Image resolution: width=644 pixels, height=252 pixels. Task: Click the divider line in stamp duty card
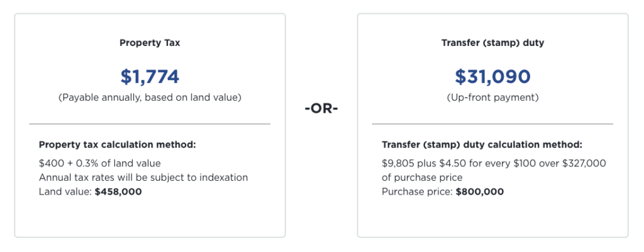pyautogui.click(x=492, y=123)
